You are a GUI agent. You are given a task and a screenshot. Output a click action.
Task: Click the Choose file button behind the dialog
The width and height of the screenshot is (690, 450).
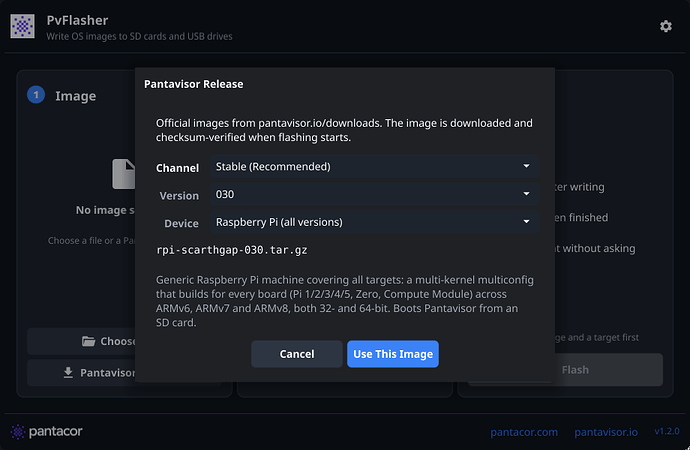tap(81, 341)
